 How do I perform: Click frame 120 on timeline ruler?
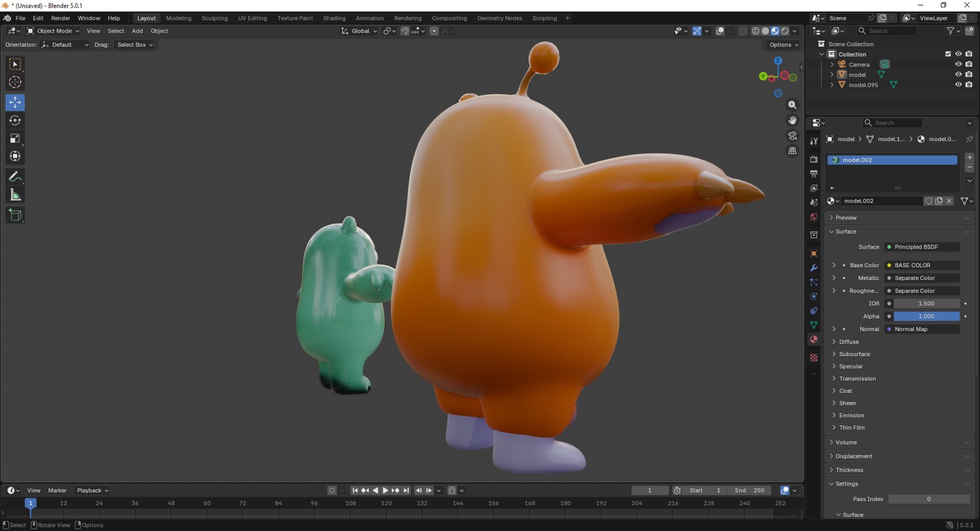(x=386, y=503)
